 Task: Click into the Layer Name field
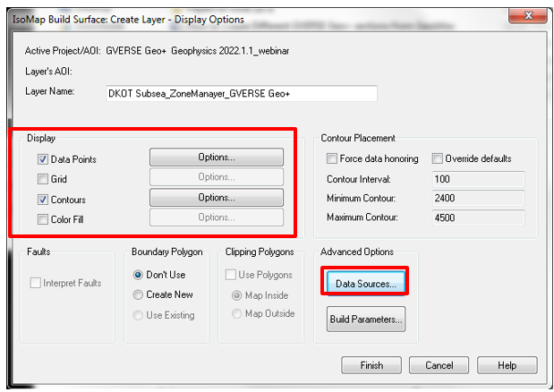tap(242, 94)
